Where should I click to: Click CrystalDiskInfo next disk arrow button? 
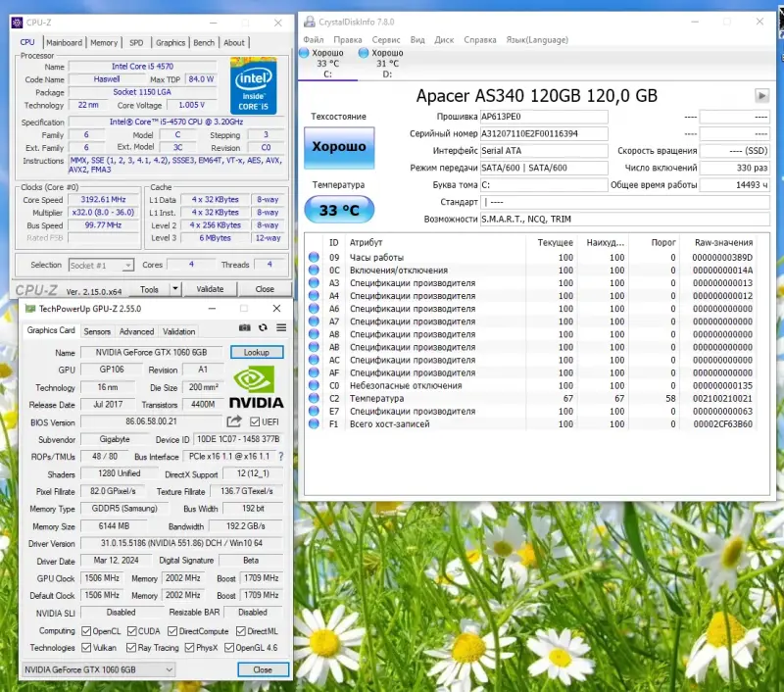point(761,95)
